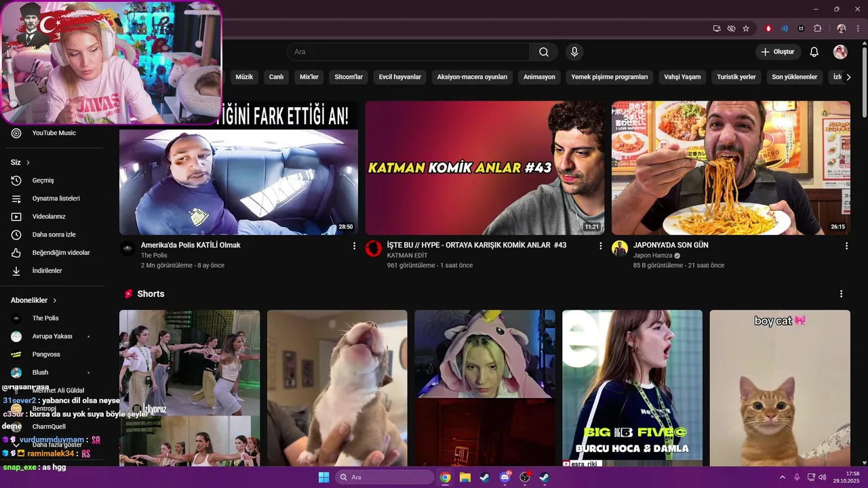The height and width of the screenshot is (488, 868).
Task: Open the Windows Start menu
Action: [x=323, y=477]
